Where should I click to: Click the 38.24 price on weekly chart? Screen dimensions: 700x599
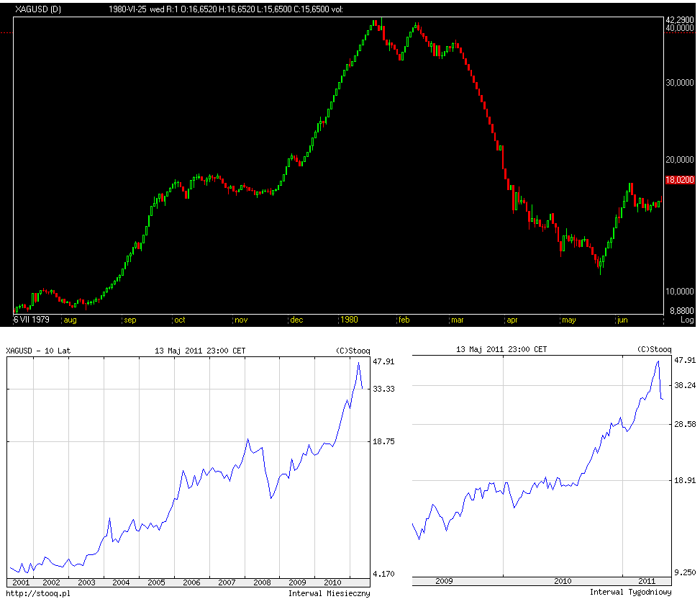(x=685, y=385)
